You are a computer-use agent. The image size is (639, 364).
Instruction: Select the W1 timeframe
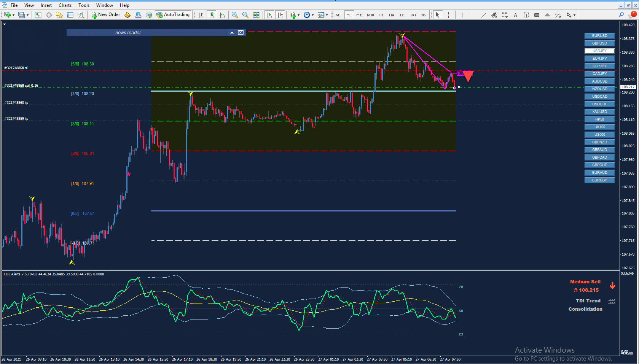click(x=413, y=15)
